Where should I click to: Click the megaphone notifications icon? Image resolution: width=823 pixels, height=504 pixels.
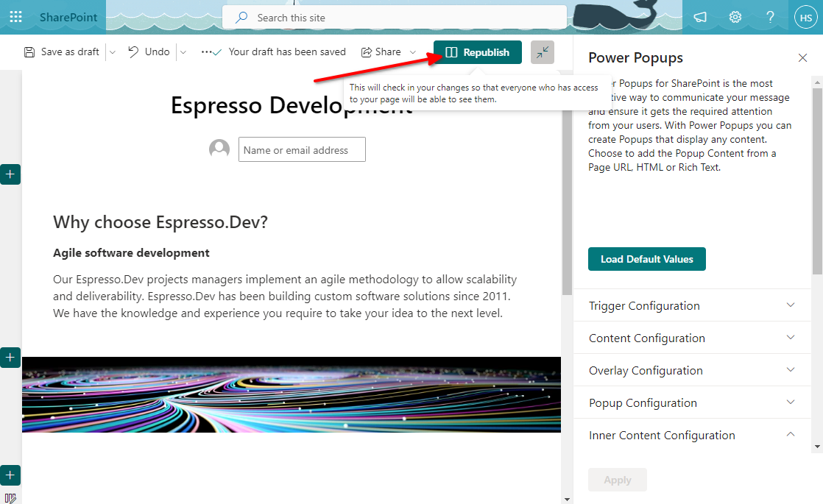point(700,17)
